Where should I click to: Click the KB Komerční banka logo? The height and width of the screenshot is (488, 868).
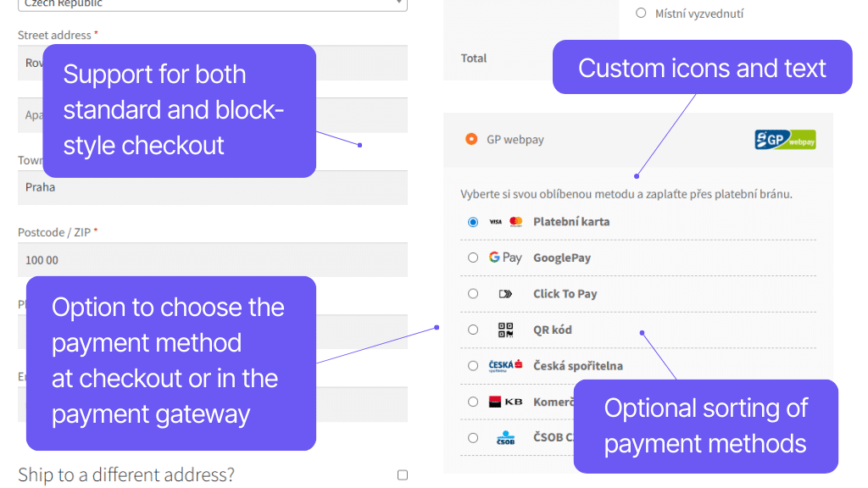(505, 402)
